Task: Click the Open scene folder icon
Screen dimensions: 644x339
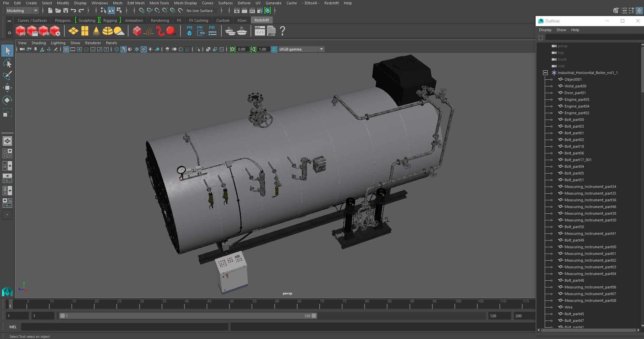Action: 58,11
